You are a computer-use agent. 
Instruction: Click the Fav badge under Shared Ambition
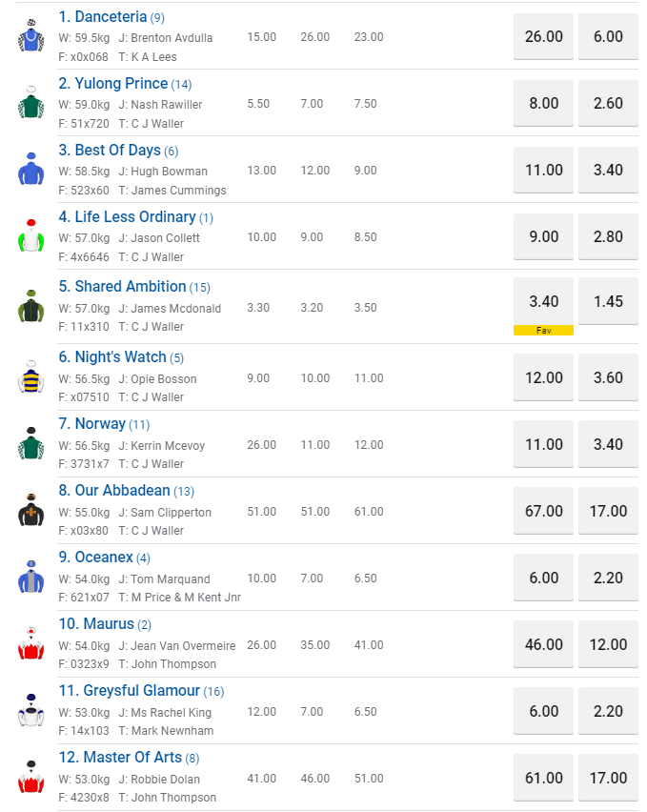543,330
